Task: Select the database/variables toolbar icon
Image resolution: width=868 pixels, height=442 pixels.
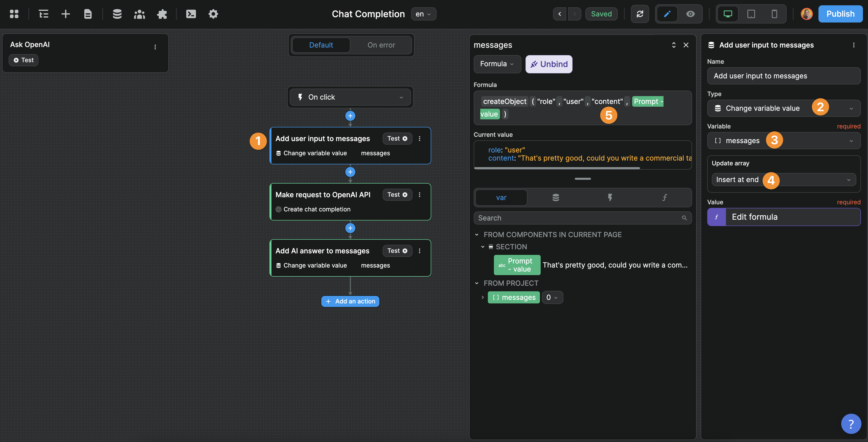Action: 117,14
